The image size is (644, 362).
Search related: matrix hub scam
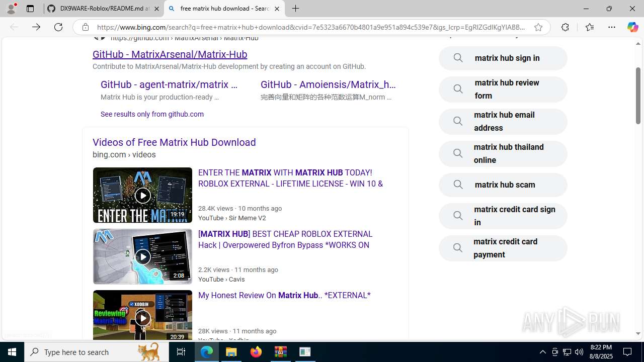pos(503,185)
